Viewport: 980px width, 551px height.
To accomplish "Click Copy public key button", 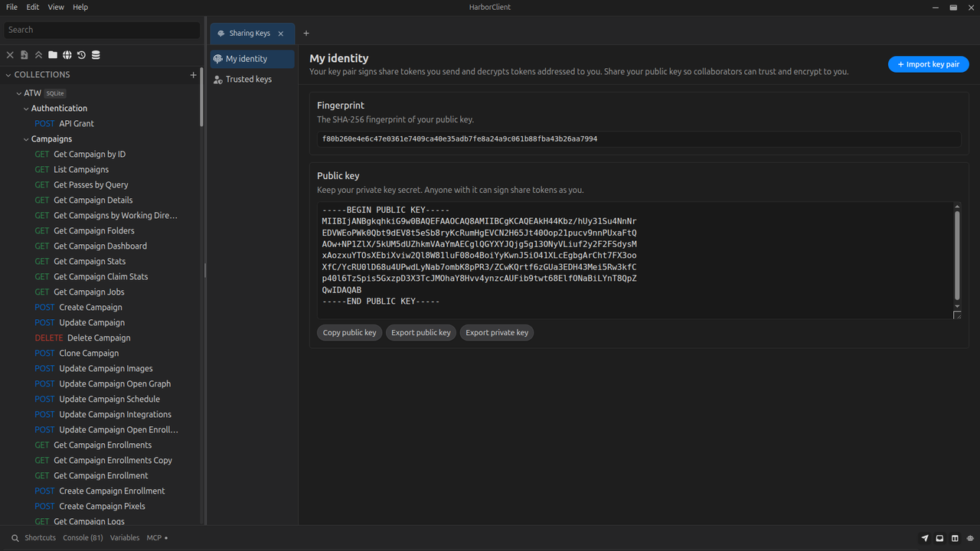I will click(350, 333).
